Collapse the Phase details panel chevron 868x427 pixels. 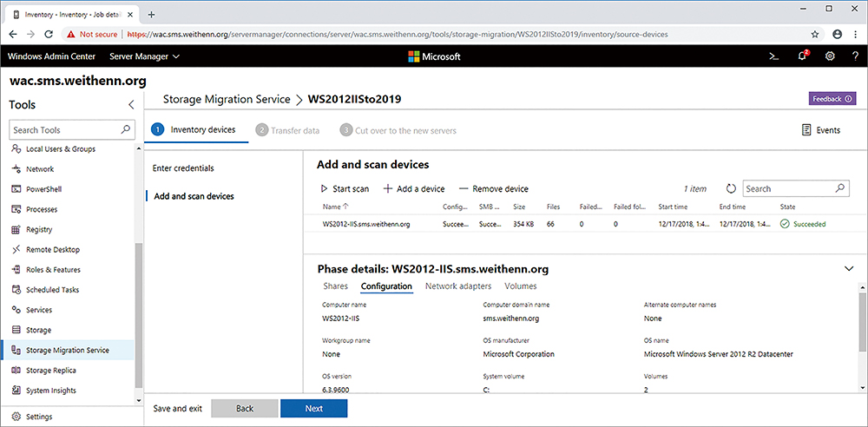[x=849, y=268]
